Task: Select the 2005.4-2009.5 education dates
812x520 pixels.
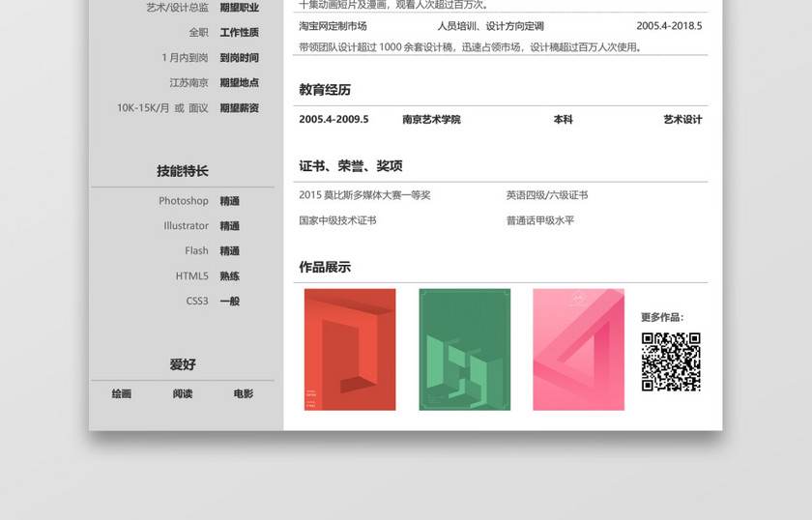Action: pos(334,119)
